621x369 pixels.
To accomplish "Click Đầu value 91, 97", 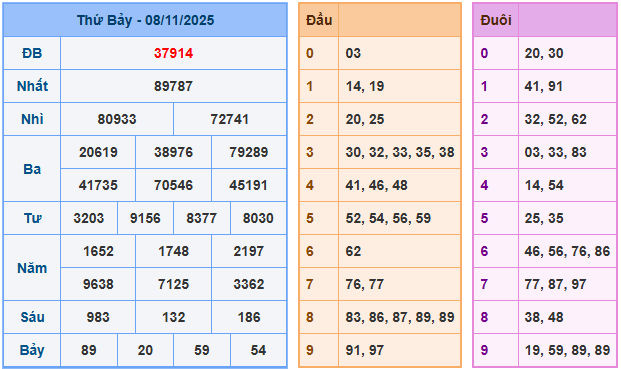I will tap(365, 350).
